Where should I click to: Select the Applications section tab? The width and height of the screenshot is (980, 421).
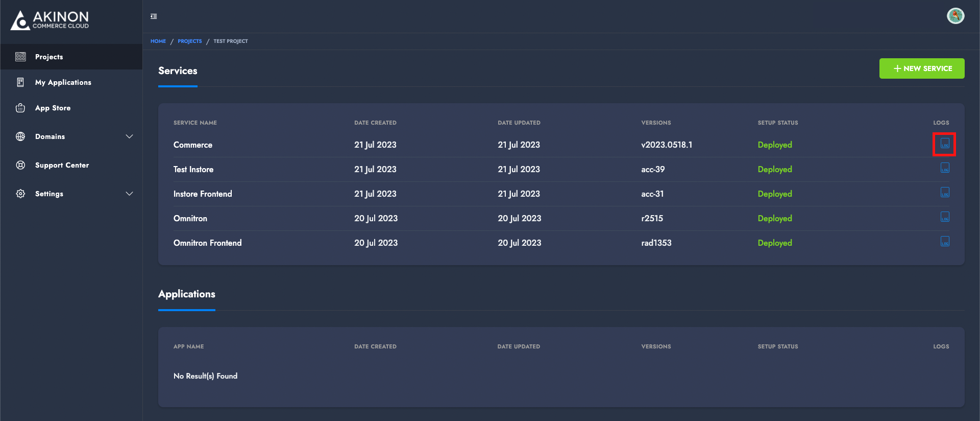187,294
